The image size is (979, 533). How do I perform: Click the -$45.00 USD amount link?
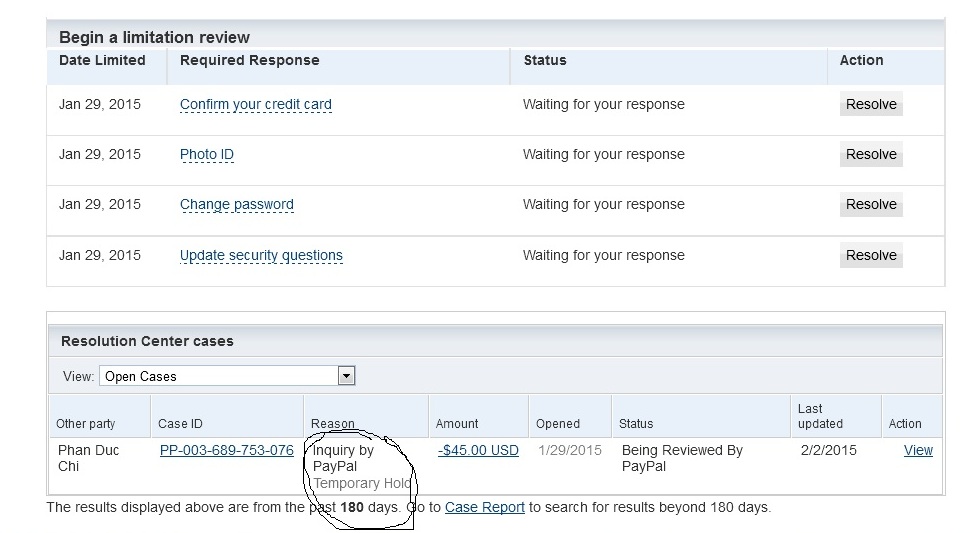(478, 450)
